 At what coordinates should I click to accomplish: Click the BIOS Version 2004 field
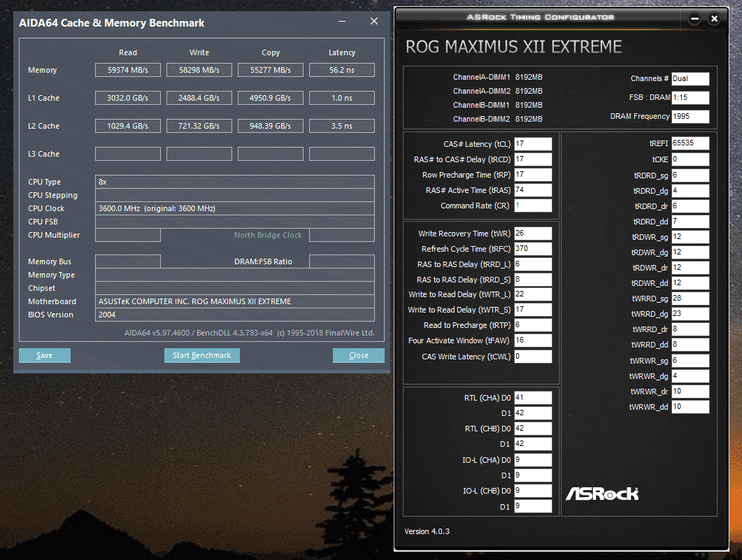coord(235,315)
